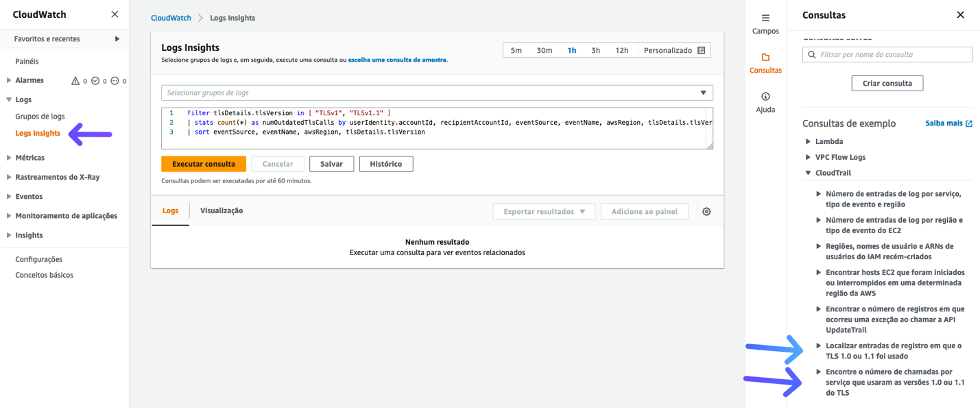Click the OK alarms checkmark icon
This screenshot has height=408, width=980.
click(95, 81)
